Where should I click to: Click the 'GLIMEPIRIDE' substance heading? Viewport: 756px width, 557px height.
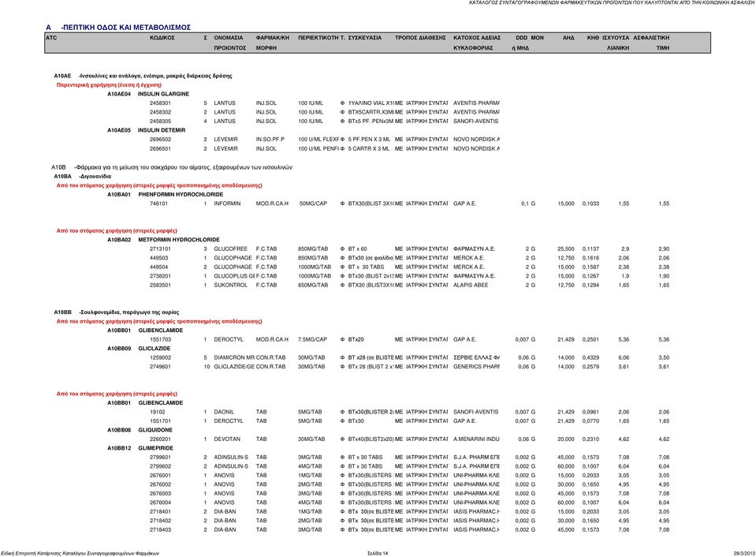pos(156,448)
